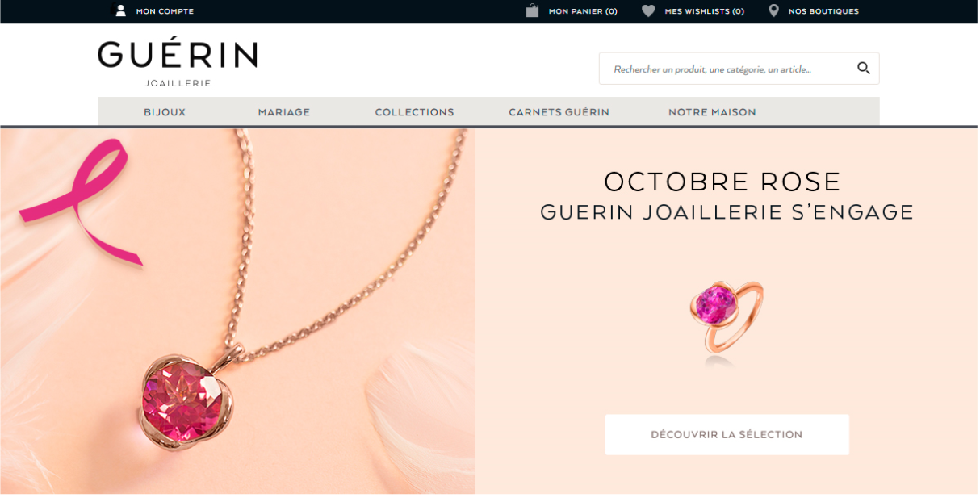
Task: Open the Mariage menu
Action: coord(284,112)
